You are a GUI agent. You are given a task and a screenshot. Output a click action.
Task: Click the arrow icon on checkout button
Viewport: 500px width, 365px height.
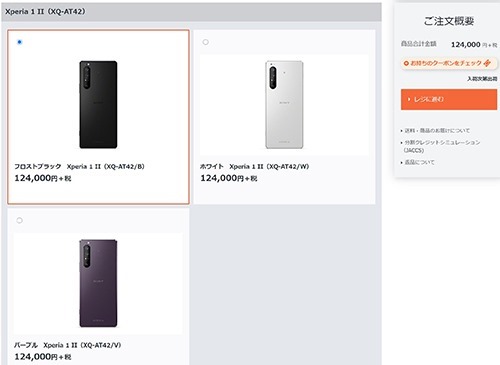409,99
